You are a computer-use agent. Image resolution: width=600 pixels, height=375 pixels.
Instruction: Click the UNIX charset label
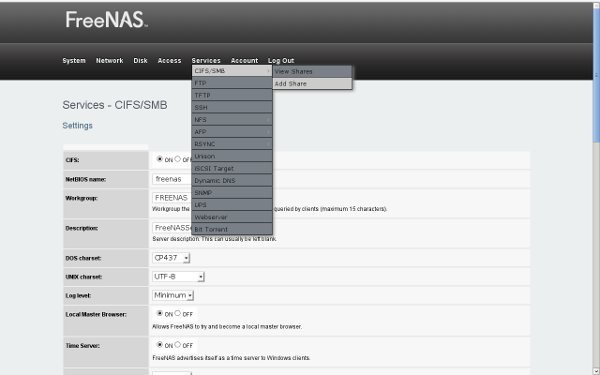pyautogui.click(x=83, y=277)
